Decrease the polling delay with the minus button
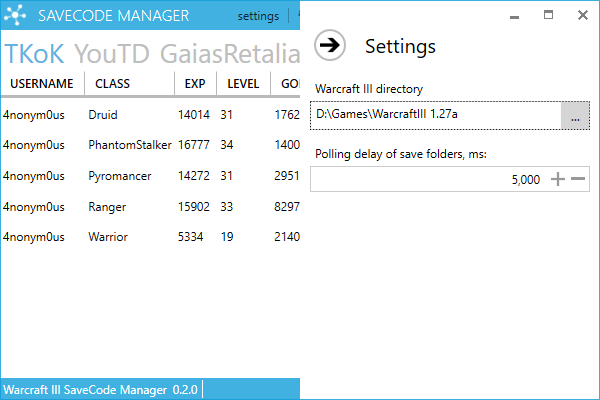This screenshot has height=400, width=600. pyautogui.click(x=578, y=179)
